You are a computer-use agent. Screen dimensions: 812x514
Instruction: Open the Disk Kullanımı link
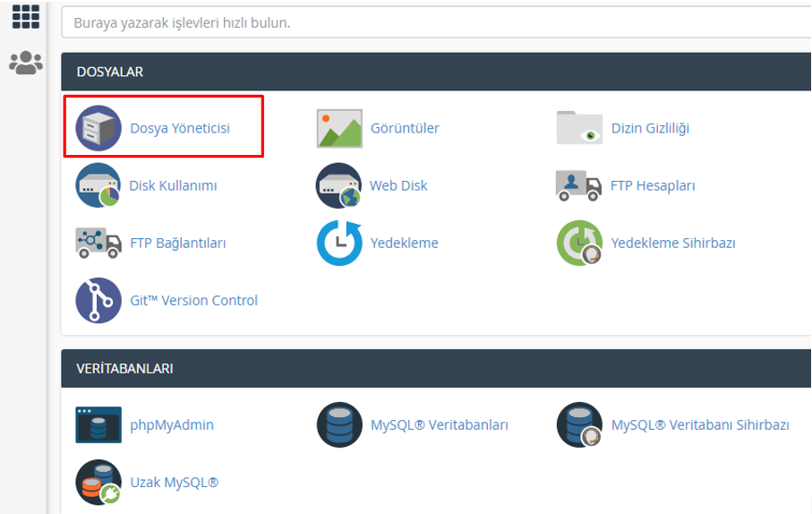tap(173, 185)
